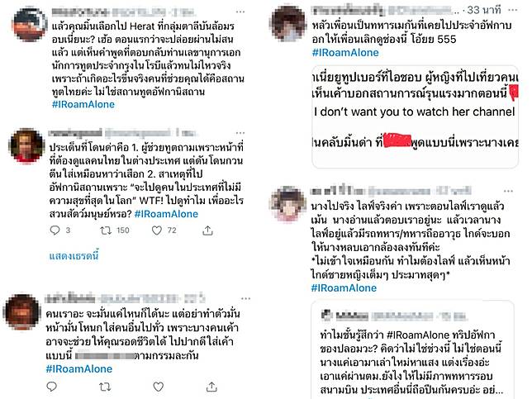The height and width of the screenshot is (399, 532).
Task: Click reply icon on tweet with 3 replies
Action: click(x=55, y=230)
